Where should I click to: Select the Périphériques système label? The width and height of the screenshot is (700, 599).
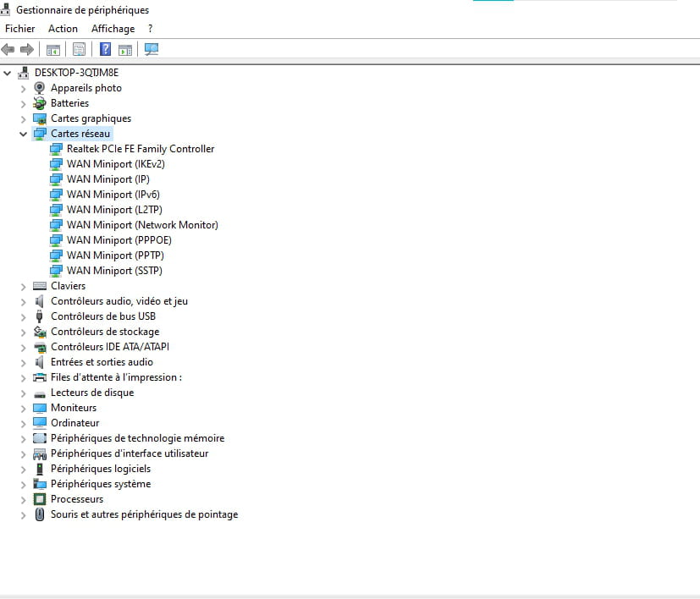pos(101,484)
